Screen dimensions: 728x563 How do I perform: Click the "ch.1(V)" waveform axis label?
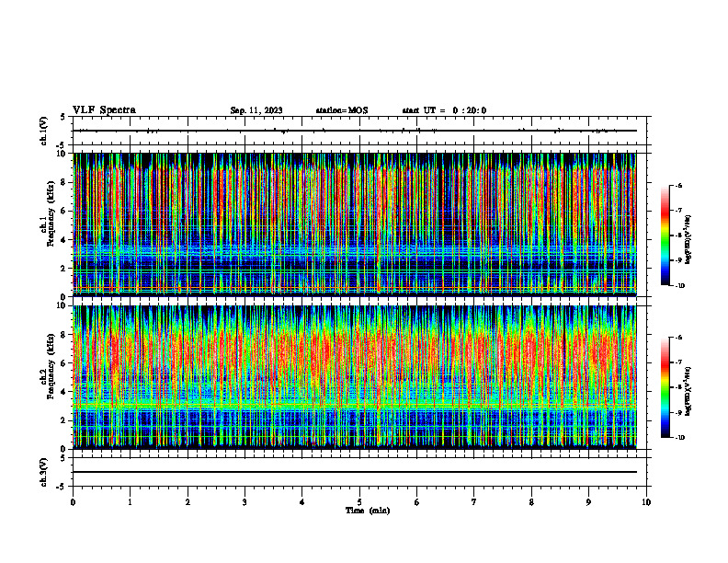coord(43,131)
